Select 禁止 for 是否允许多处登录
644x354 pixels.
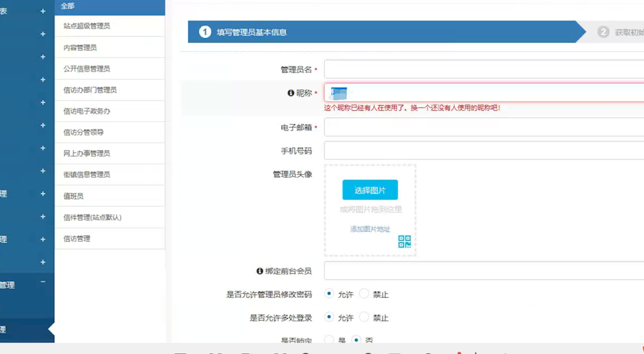365,317
